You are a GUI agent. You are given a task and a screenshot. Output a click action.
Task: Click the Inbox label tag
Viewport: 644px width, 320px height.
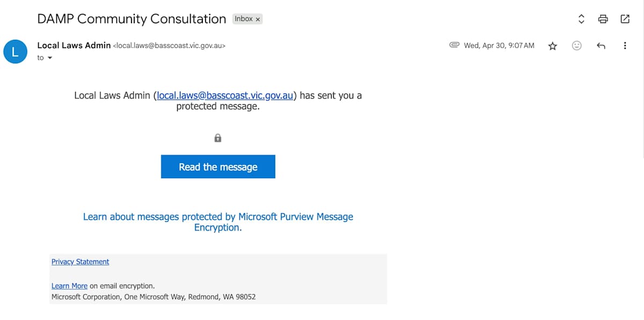[x=243, y=19]
